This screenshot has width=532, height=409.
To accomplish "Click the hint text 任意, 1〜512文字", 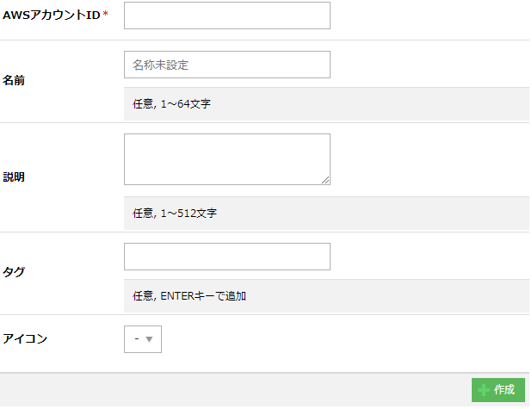I will (x=174, y=213).
